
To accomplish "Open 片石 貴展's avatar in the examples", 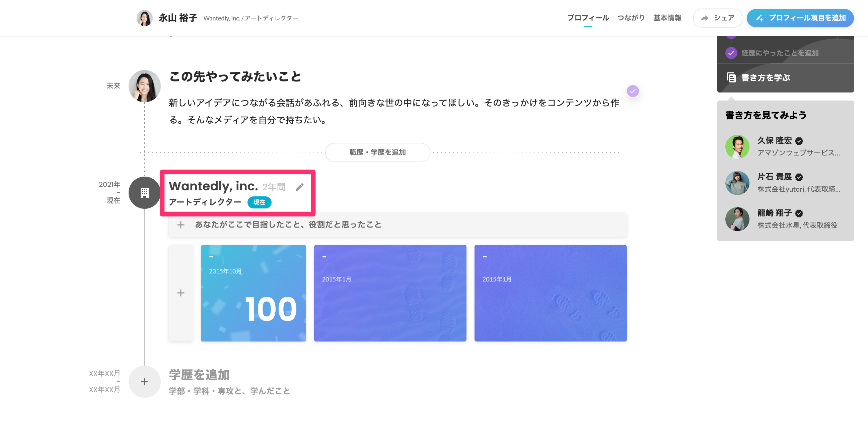I will (737, 183).
